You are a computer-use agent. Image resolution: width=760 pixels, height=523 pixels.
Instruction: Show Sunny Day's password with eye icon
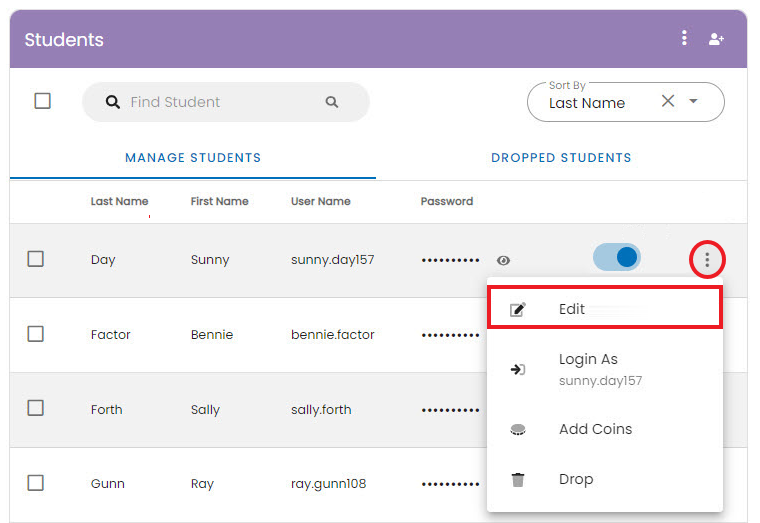click(503, 261)
